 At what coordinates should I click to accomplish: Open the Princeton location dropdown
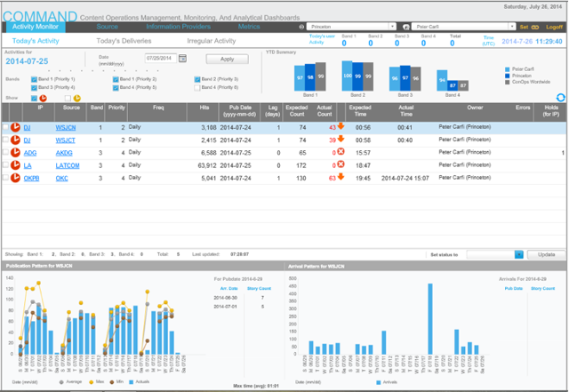[x=351, y=27]
